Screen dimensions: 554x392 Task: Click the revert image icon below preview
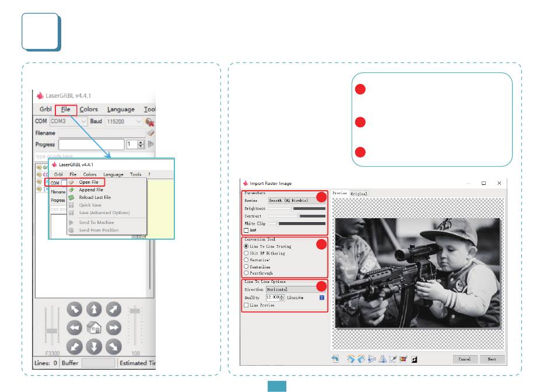(x=335, y=359)
